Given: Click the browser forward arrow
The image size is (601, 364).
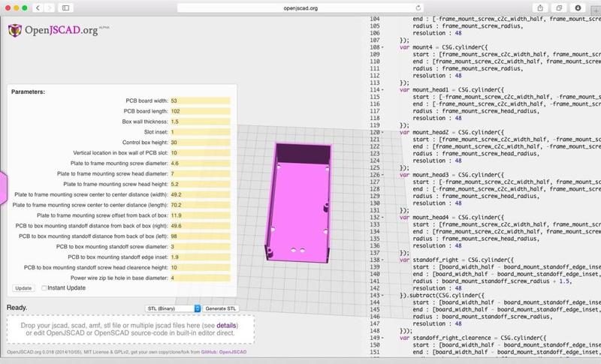Looking at the screenshot, I should (49, 8).
